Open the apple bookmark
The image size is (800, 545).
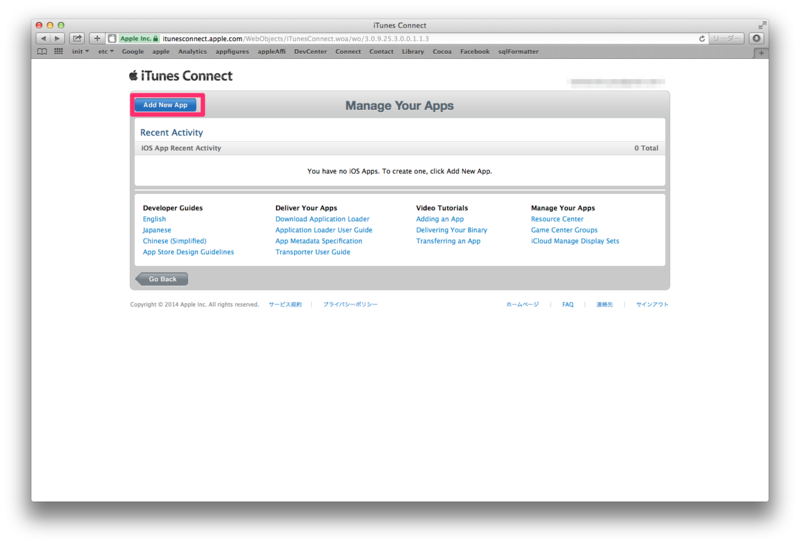click(161, 52)
